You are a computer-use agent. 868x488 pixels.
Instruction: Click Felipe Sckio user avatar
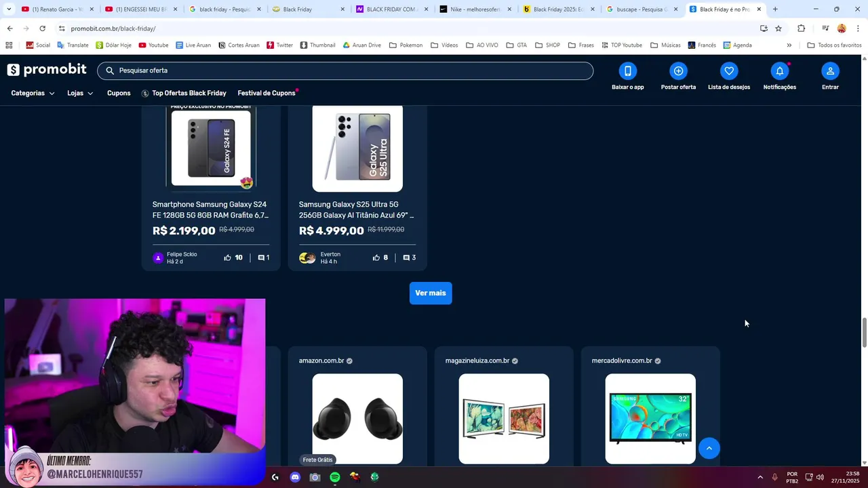pyautogui.click(x=158, y=258)
